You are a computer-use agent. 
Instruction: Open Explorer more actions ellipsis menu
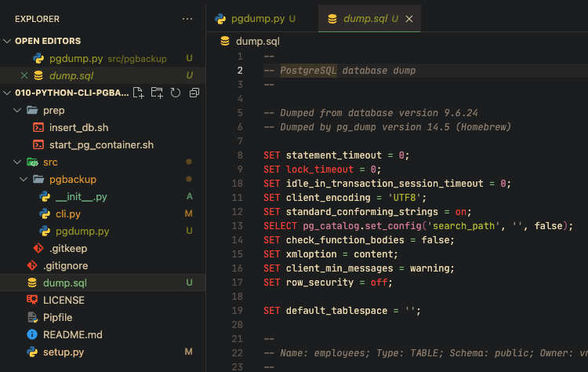[187, 18]
